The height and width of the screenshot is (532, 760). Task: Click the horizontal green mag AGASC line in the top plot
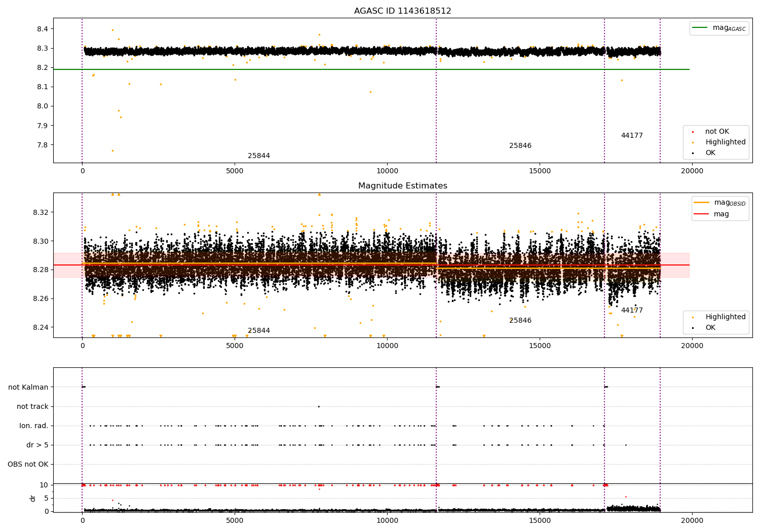(371, 69)
